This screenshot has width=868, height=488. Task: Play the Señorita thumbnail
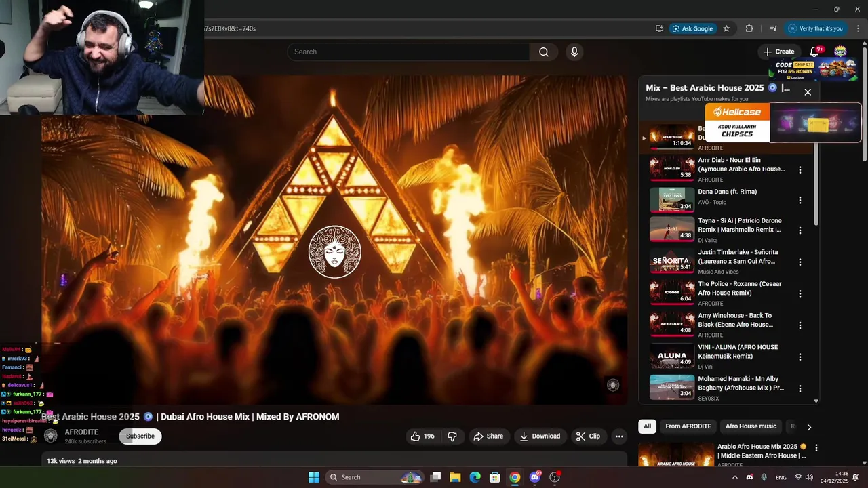672,262
